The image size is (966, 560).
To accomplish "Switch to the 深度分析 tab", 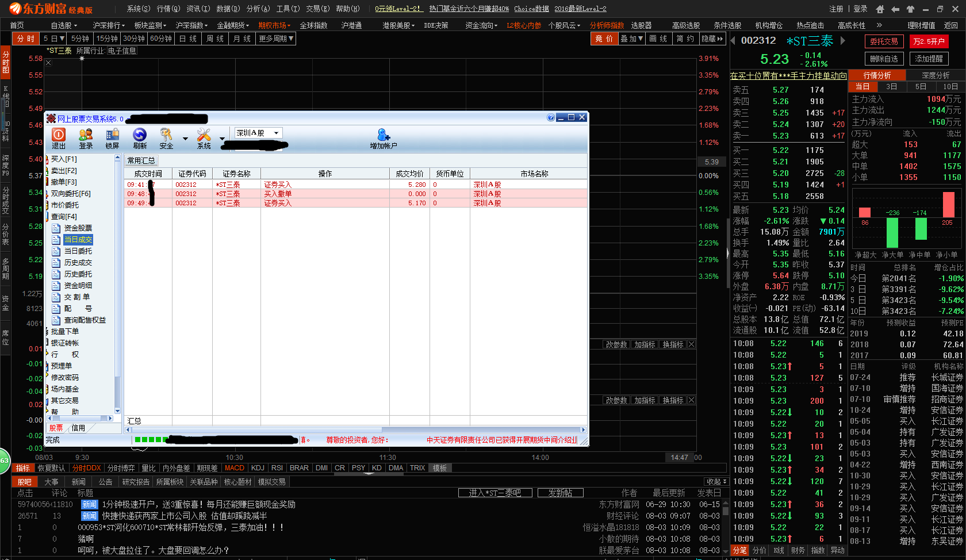I will [936, 75].
